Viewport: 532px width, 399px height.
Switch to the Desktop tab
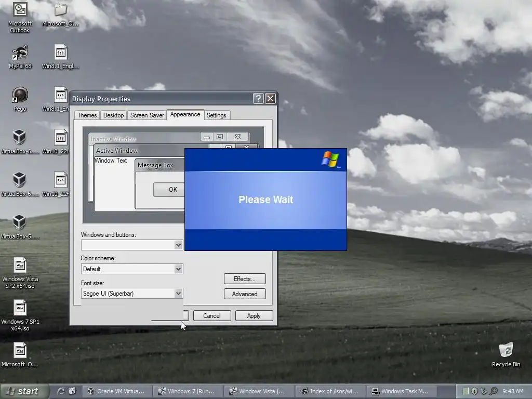(x=113, y=115)
